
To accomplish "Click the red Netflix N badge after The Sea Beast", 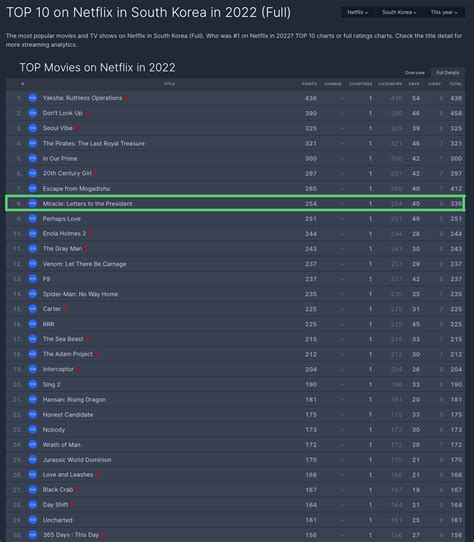I will tap(87, 339).
